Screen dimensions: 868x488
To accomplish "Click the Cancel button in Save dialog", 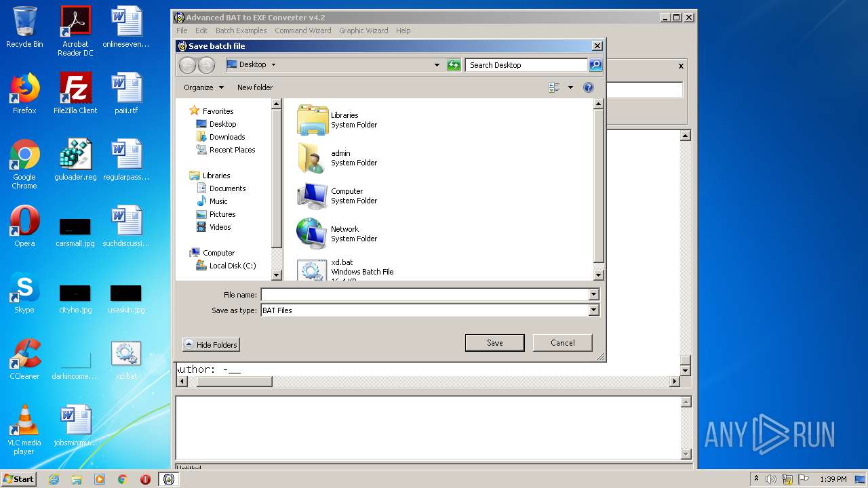I will [x=562, y=343].
